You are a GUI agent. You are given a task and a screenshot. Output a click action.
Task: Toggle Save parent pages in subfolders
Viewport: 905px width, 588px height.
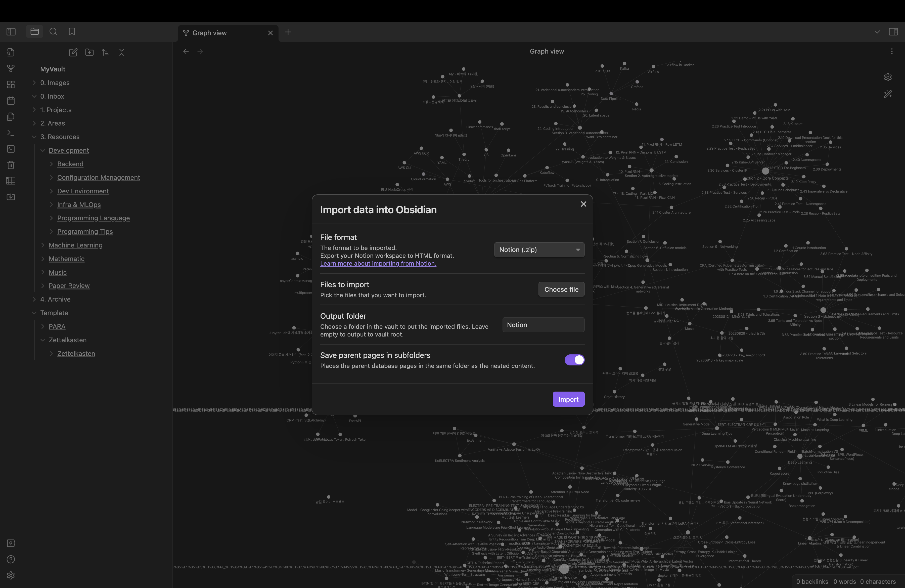click(x=574, y=360)
